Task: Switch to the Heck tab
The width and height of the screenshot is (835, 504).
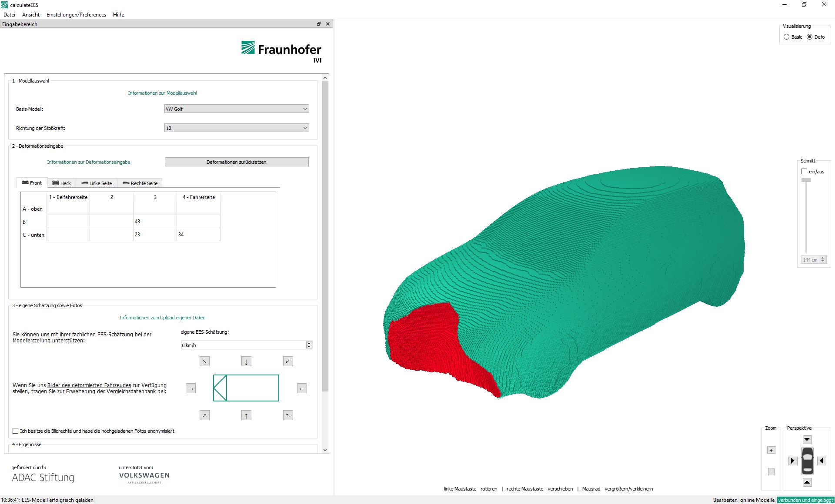Action: (61, 183)
